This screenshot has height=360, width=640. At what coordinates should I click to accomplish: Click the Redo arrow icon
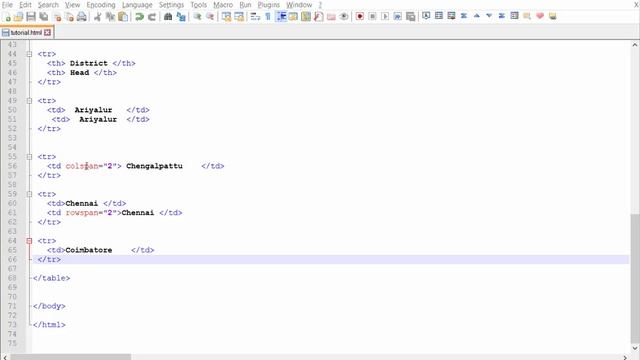click(152, 17)
